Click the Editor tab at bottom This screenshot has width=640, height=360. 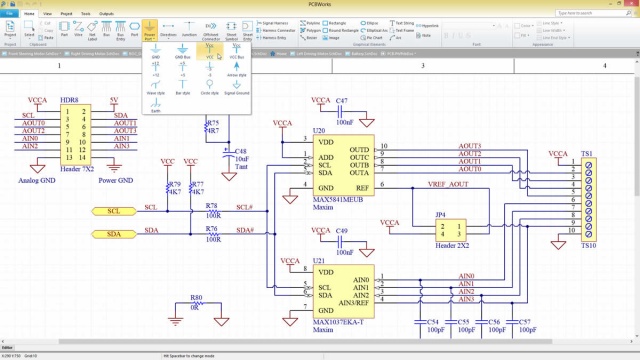coord(7,348)
